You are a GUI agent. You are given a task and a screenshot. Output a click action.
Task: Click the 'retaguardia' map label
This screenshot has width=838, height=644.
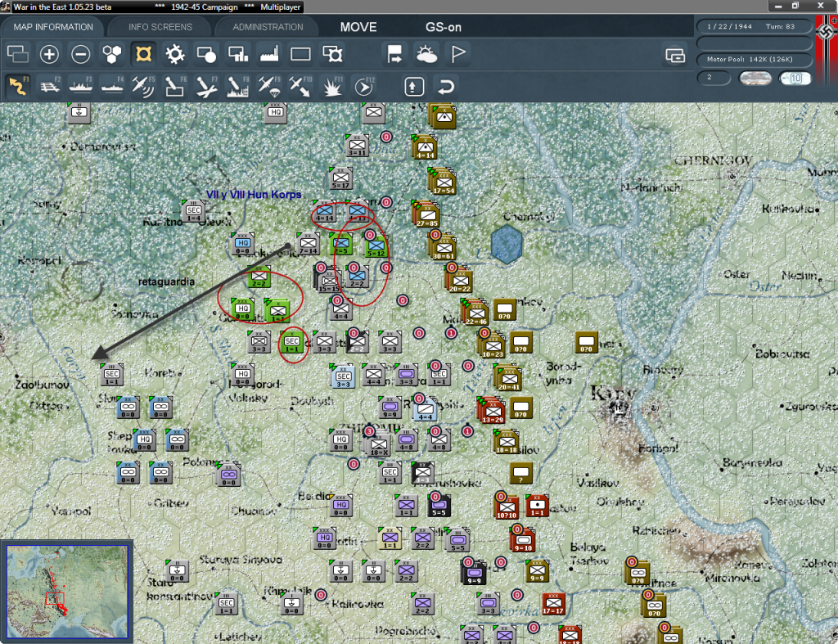(166, 281)
